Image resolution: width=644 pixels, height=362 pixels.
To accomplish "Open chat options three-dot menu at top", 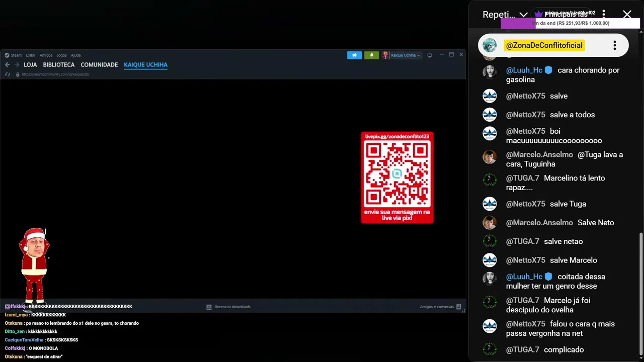I will point(604,14).
